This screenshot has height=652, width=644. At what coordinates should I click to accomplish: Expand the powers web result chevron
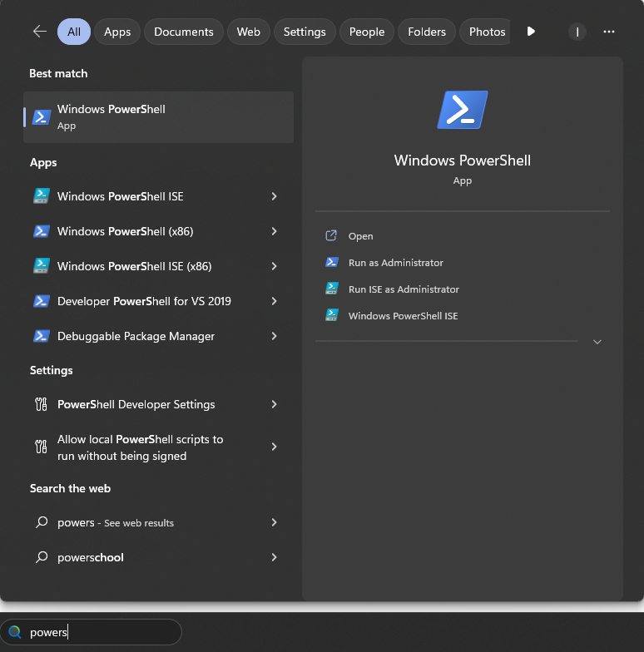pos(274,522)
